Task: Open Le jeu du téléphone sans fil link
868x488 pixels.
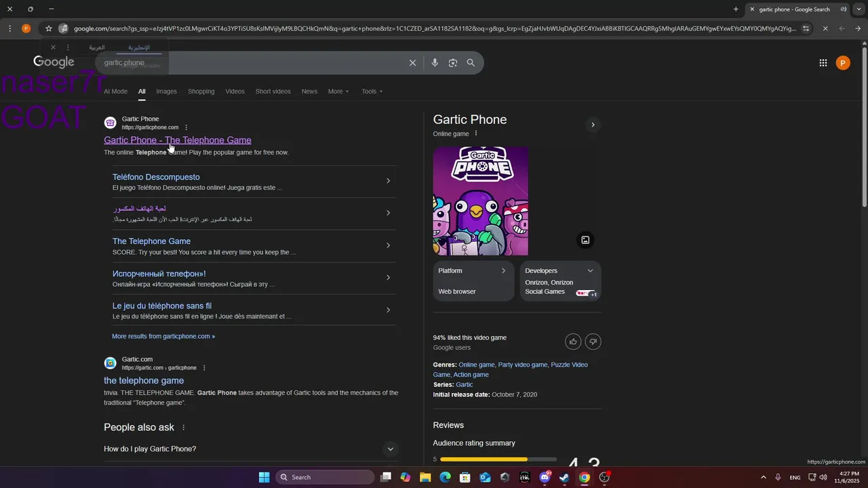Action: click(x=162, y=306)
